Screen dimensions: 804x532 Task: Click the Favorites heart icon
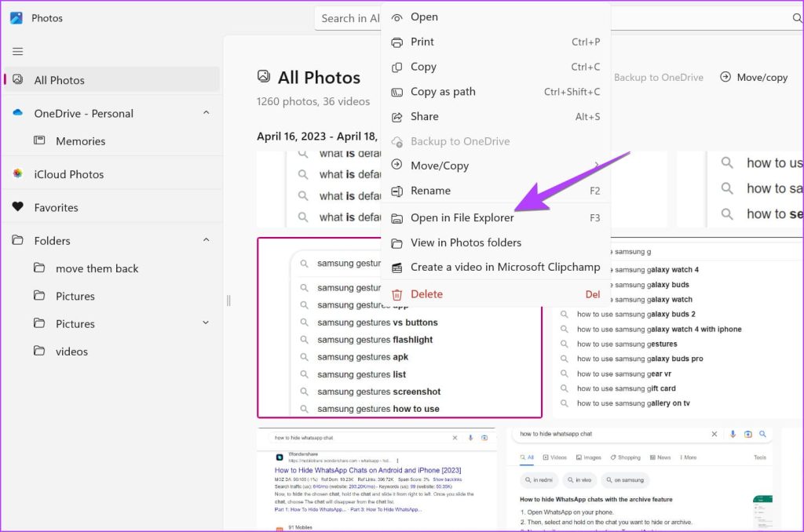pyautogui.click(x=18, y=206)
